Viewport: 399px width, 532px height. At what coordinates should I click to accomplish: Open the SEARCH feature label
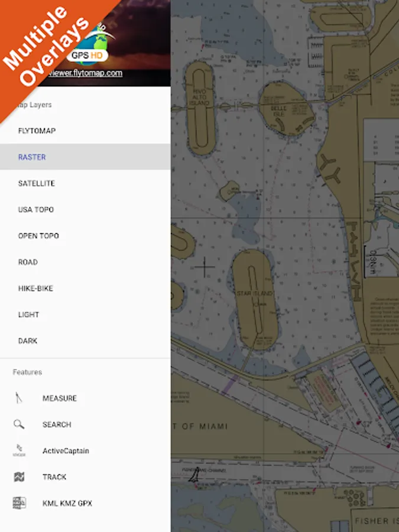point(57,424)
